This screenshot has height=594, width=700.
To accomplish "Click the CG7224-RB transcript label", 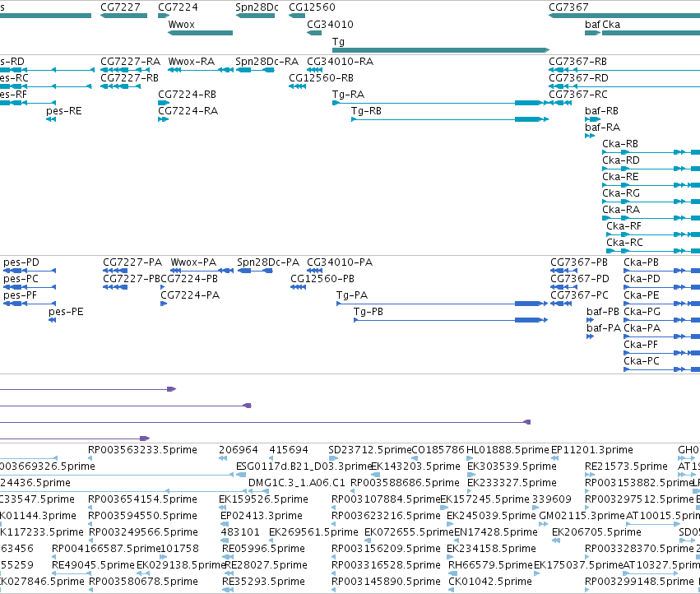I will pos(187,95).
